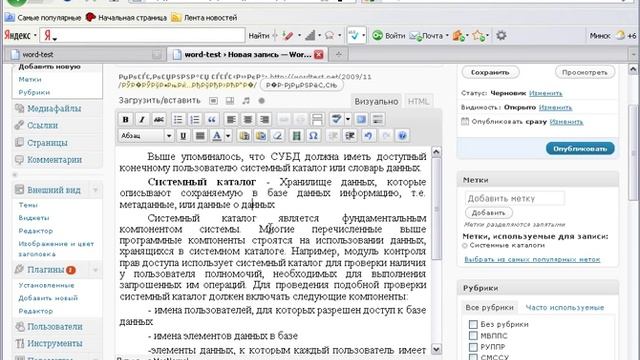This screenshot has height=360, width=640.
Task: Run the editor spell checker
Action: pyautogui.click(x=336, y=119)
